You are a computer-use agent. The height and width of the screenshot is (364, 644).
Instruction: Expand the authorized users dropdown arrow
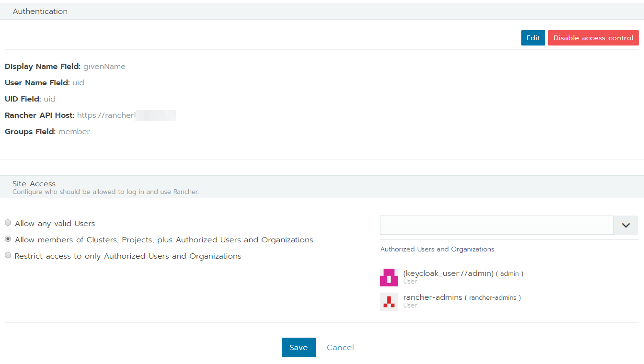626,225
